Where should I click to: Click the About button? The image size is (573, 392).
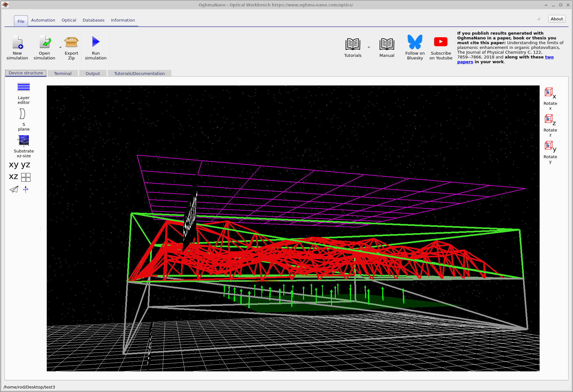(556, 19)
